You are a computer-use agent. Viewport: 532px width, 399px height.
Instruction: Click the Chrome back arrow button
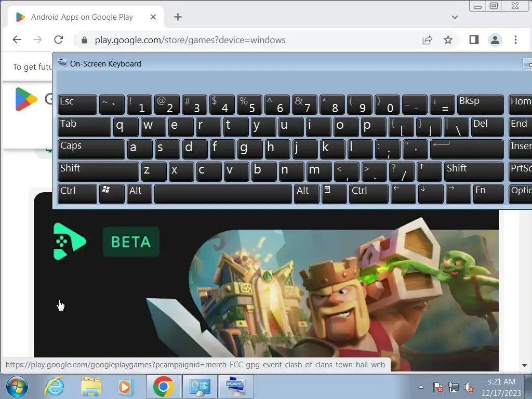17,39
